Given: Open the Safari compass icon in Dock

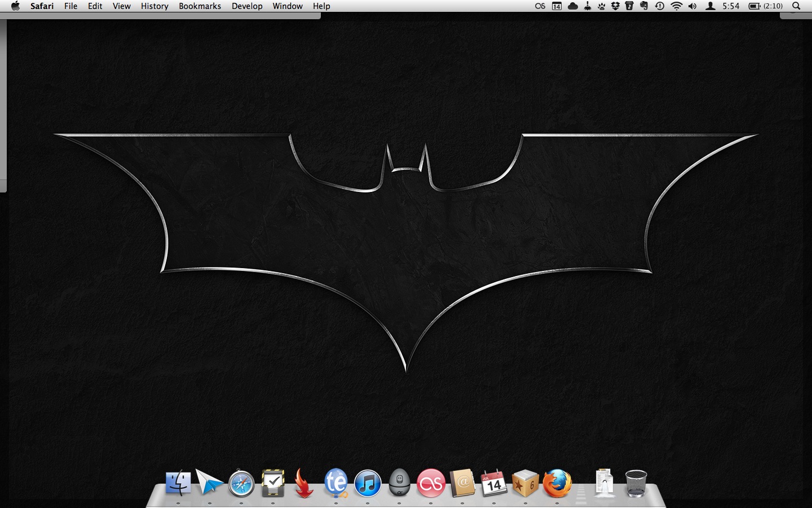Looking at the screenshot, I should 241,484.
